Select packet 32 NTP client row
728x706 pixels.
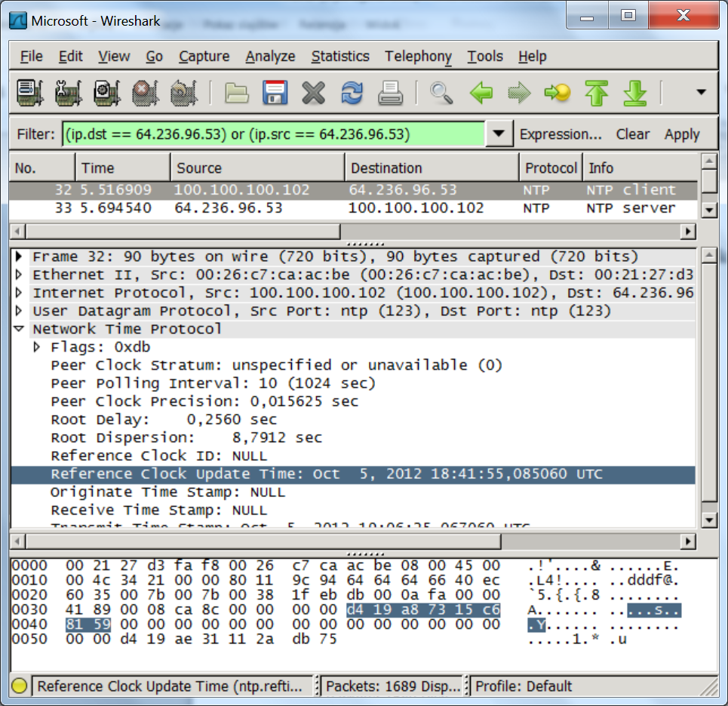point(353,190)
